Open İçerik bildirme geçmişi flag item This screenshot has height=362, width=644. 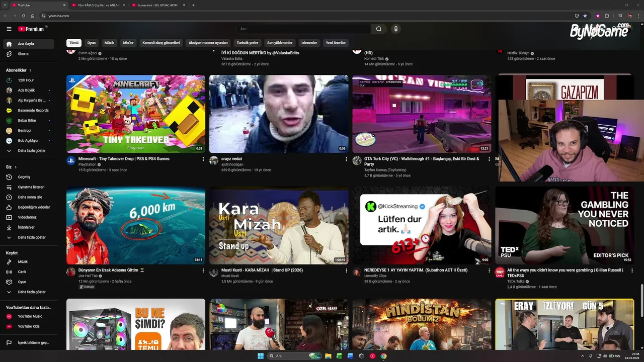[x=28, y=343]
